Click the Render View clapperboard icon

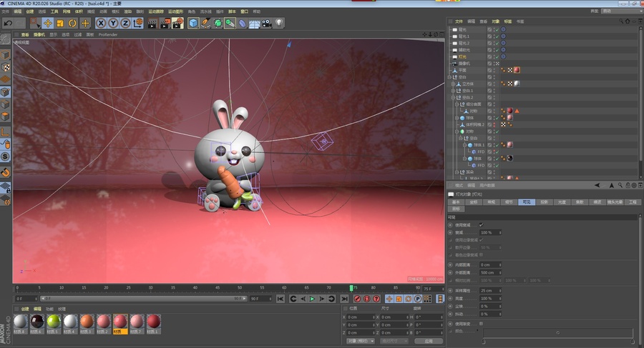[152, 24]
